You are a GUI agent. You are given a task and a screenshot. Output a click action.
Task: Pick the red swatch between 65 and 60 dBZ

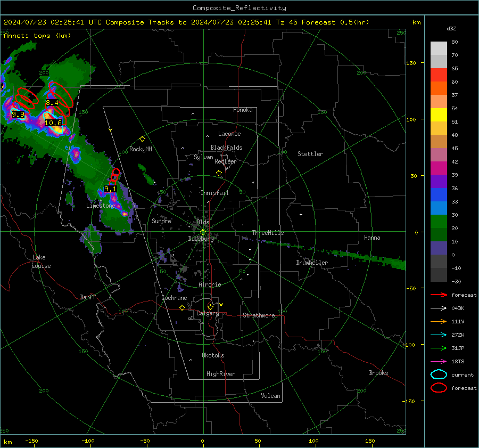pos(439,75)
